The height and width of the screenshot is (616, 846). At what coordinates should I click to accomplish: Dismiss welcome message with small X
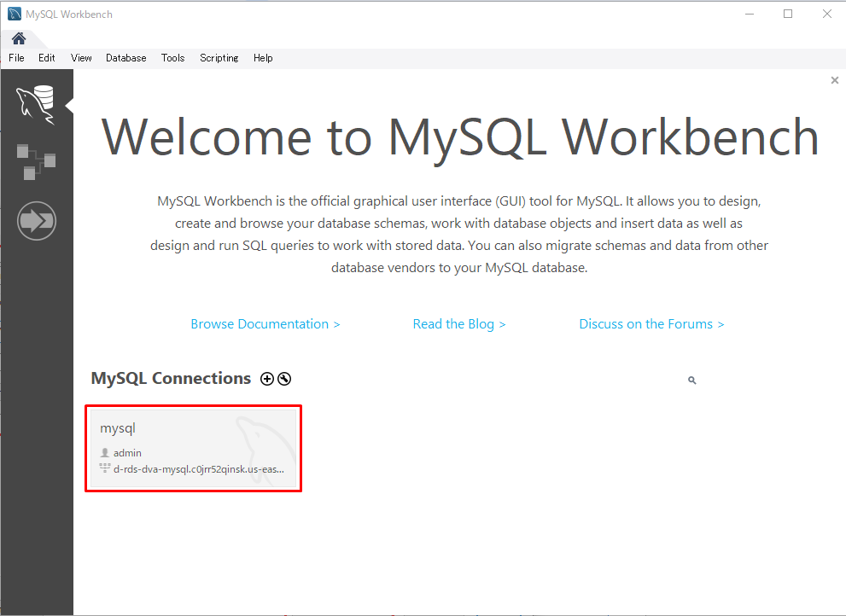point(834,80)
